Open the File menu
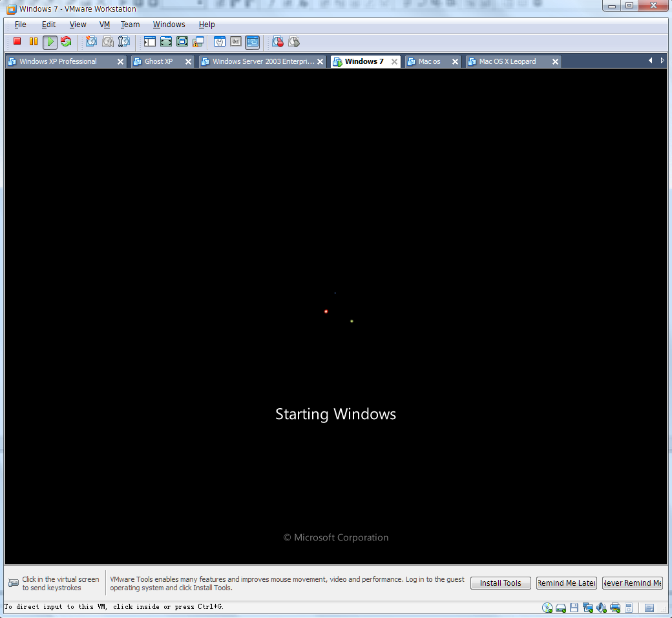672x618 pixels. coord(20,25)
